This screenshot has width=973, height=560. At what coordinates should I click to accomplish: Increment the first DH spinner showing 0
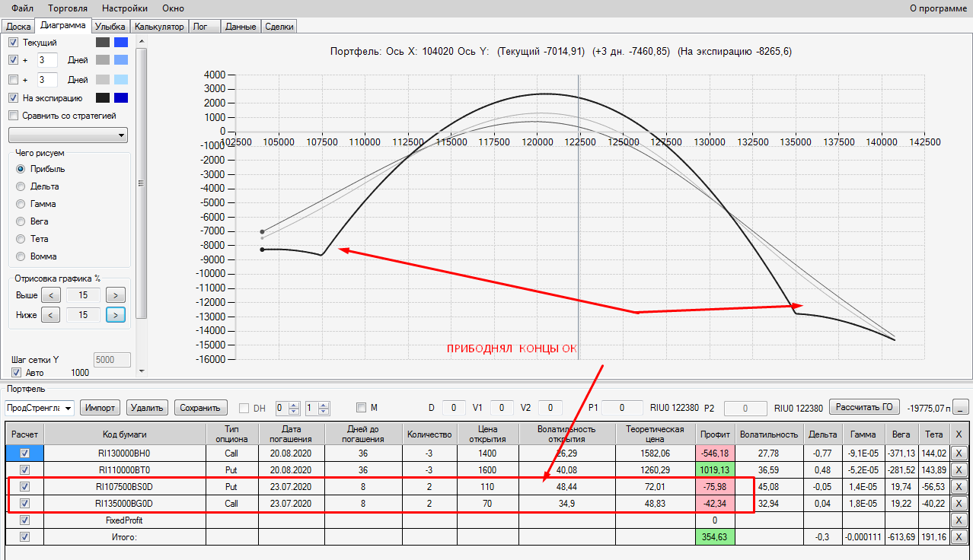tap(295, 405)
